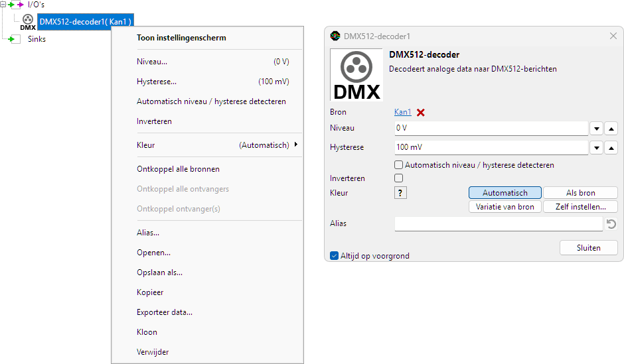Viewport: 624px width, 364px height.
Task: Enable Automatisch niveau / hysterese detecteren checkbox
Action: coord(398,165)
